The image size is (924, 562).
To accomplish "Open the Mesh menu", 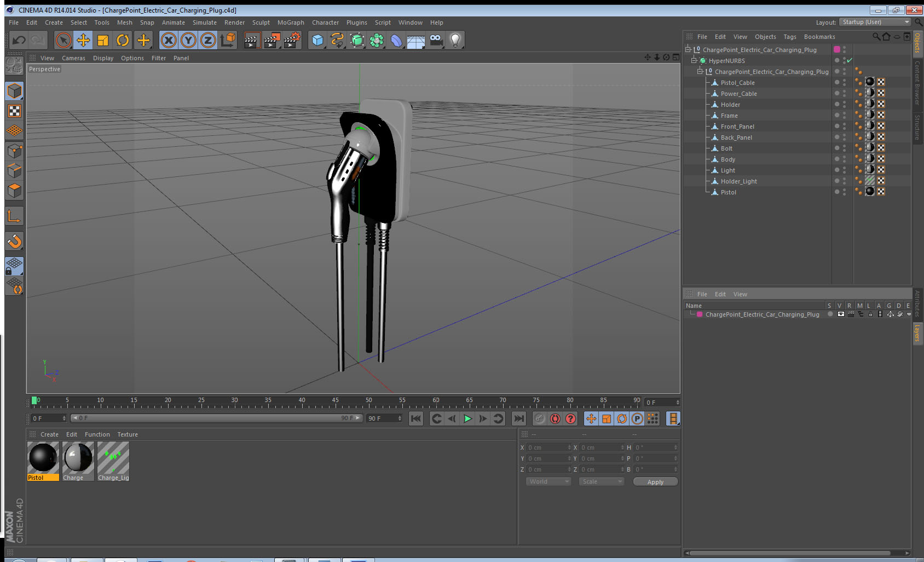I will (124, 22).
